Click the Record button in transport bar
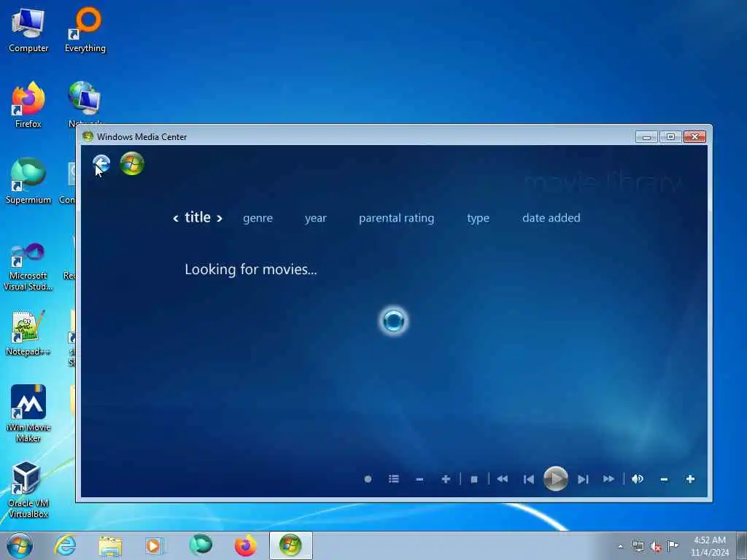 (368, 479)
